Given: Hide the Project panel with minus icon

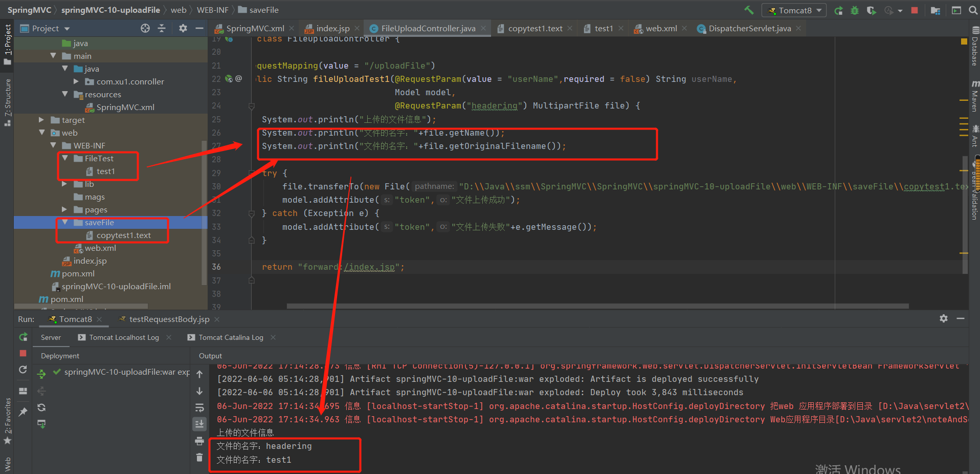Looking at the screenshot, I should tap(199, 28).
